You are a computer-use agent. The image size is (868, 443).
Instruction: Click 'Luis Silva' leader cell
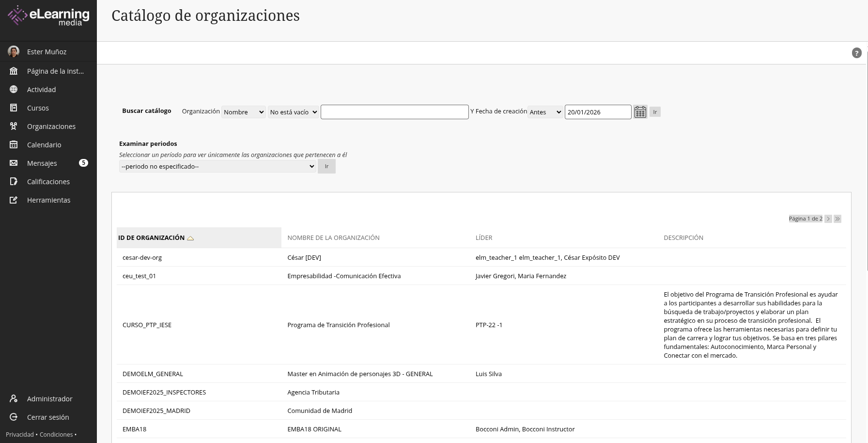coord(489,374)
